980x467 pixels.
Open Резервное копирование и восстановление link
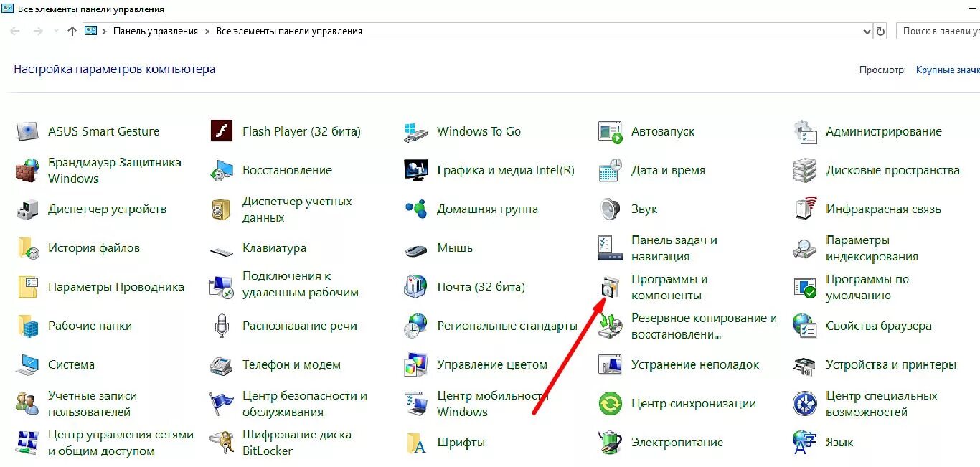point(704,326)
